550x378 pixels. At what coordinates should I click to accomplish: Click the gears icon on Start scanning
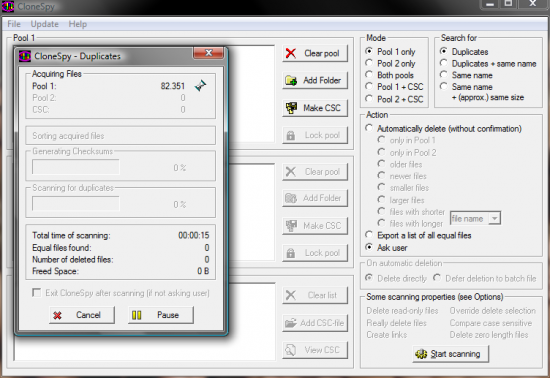pos(421,353)
